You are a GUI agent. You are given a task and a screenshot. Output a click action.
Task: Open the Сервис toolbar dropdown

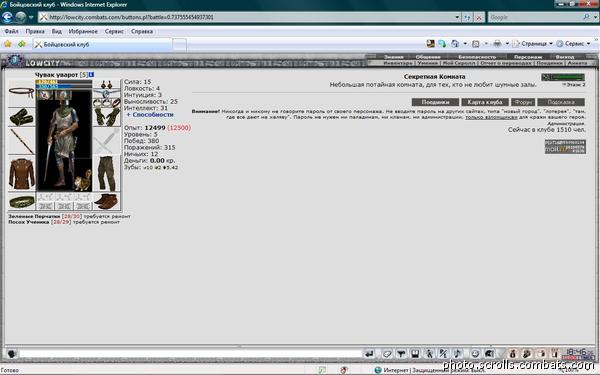(574, 44)
